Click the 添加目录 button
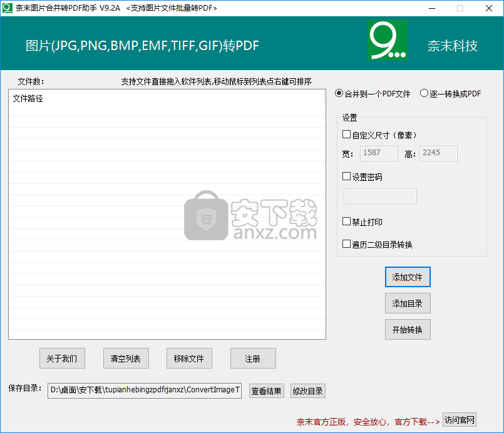Viewport: 504px width, 433px height. tap(408, 303)
